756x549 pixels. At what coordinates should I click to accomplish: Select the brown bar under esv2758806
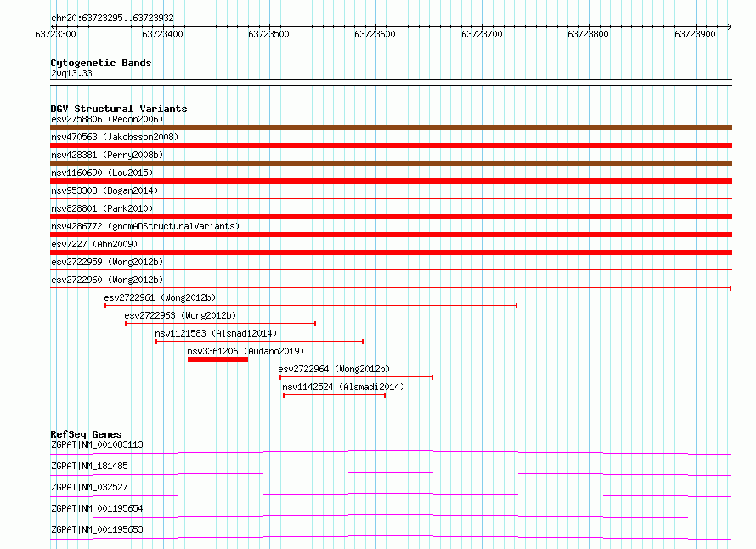(391, 127)
